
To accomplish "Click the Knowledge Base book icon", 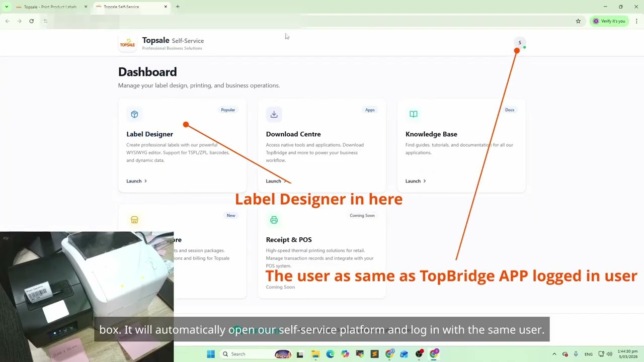I will pyautogui.click(x=414, y=114).
